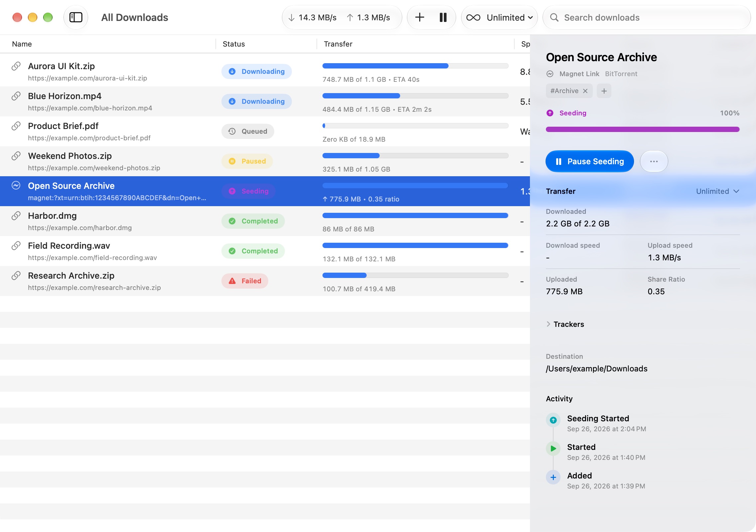756x532 pixels.
Task: Add a new tag with plus chip
Action: coord(604,91)
